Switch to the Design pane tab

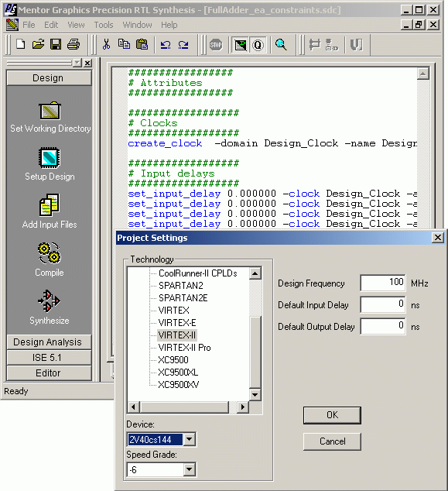[49, 77]
